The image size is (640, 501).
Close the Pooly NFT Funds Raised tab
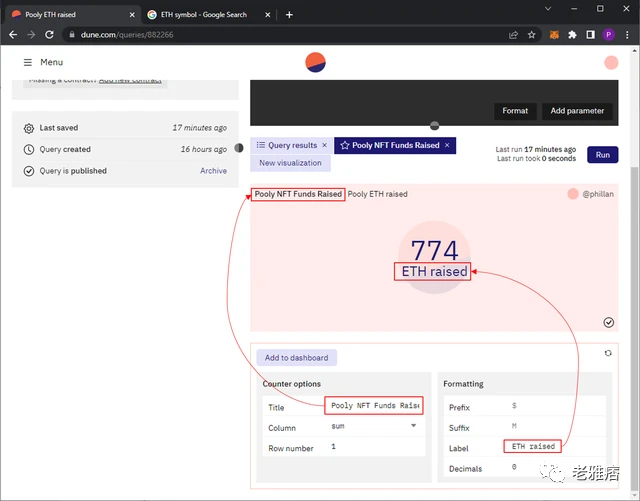point(447,145)
